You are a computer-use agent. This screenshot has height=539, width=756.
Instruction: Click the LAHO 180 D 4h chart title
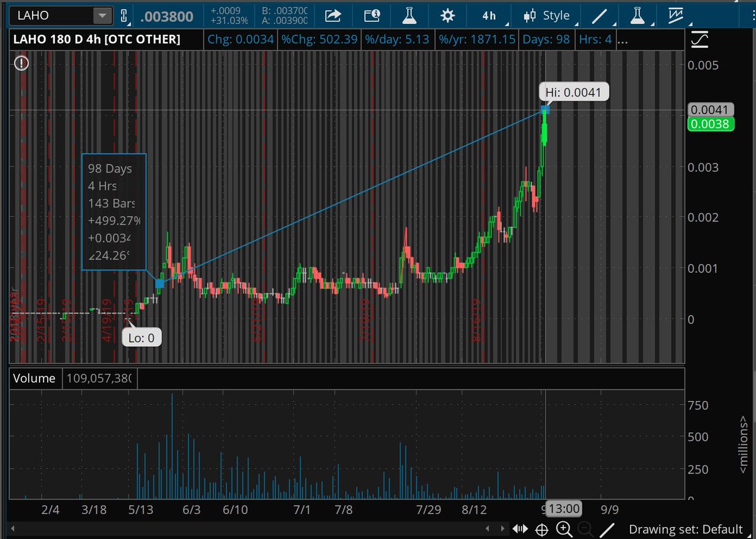[98, 40]
